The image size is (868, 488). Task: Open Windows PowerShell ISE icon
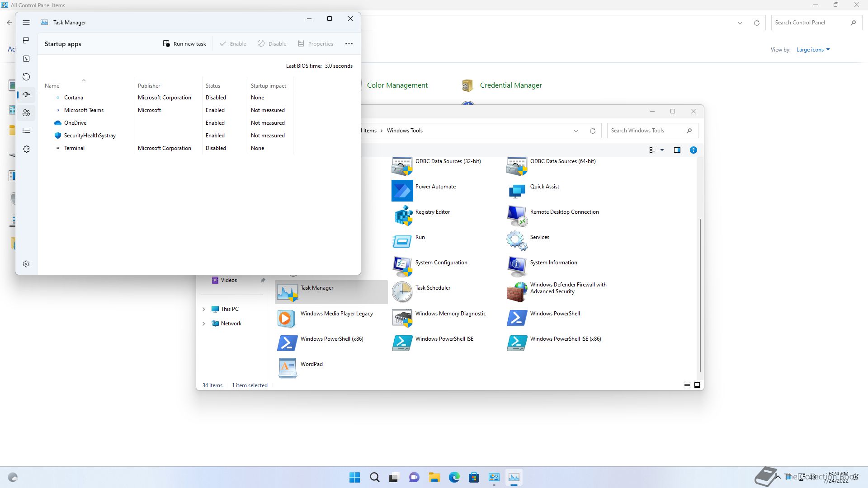tap(402, 343)
